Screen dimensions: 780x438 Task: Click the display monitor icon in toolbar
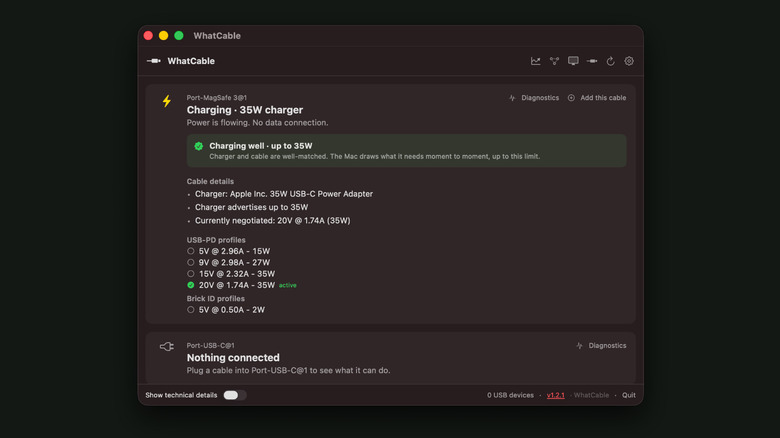573,61
